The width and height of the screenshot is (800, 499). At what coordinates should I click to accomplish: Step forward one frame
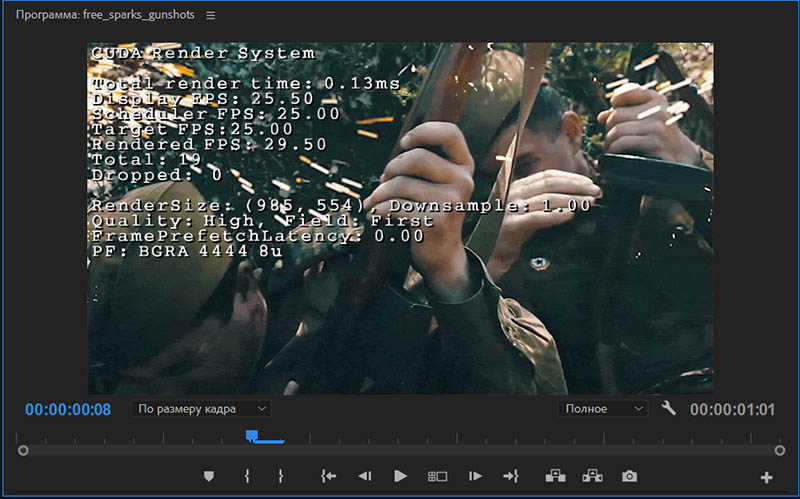click(475, 476)
